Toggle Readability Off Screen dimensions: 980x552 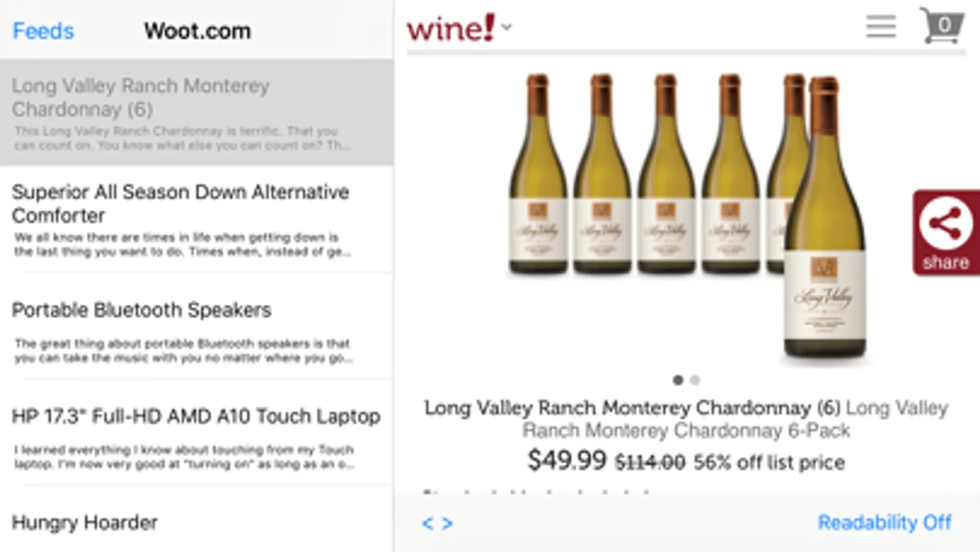(884, 523)
